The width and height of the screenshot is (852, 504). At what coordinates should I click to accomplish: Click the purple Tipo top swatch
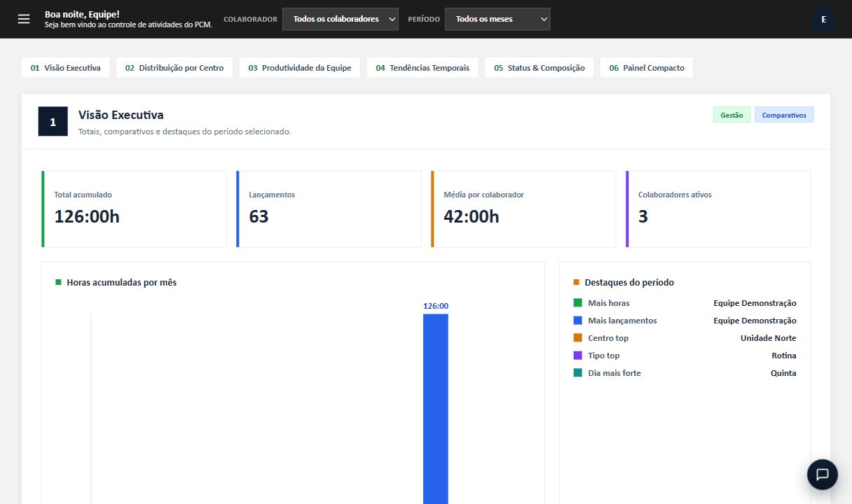[x=578, y=356]
